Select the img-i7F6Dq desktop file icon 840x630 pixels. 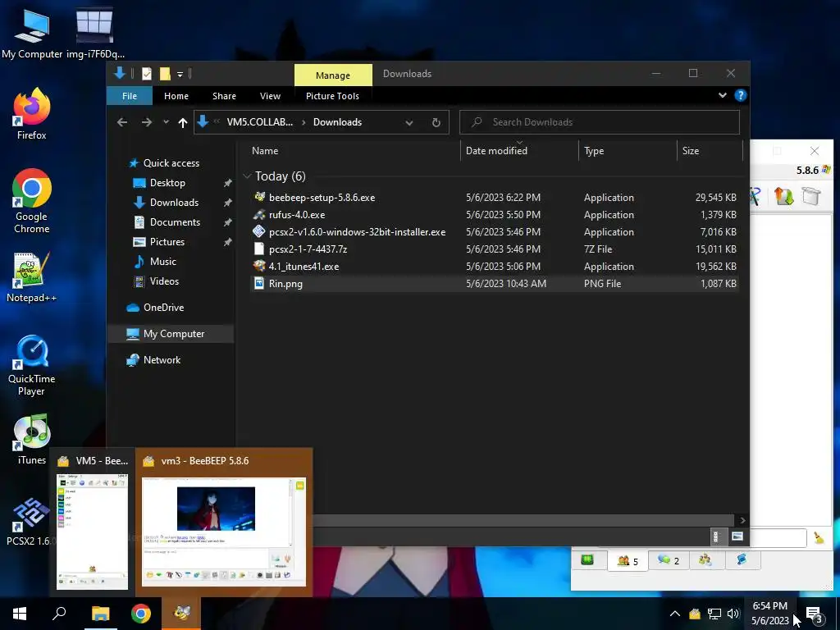pos(95,33)
